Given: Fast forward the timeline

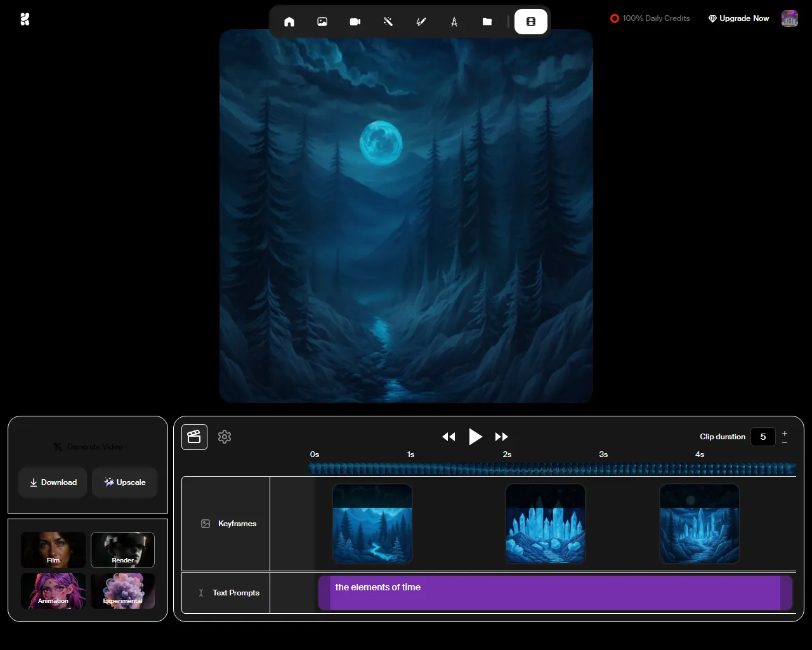Looking at the screenshot, I should [x=502, y=437].
